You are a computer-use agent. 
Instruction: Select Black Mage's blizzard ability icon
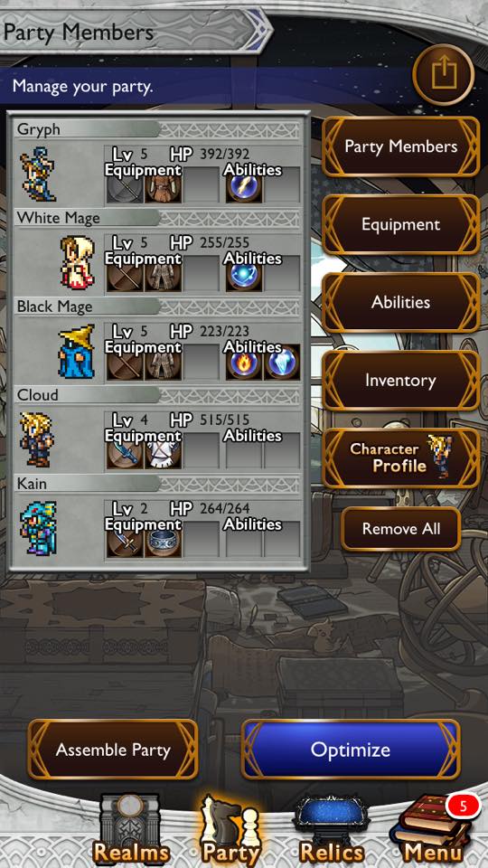pos(282,363)
